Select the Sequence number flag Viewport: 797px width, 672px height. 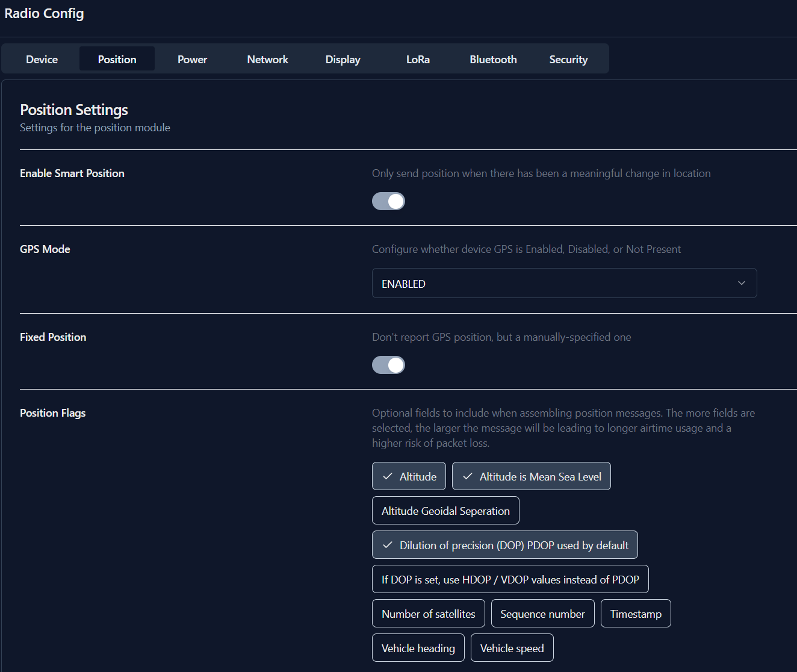(542, 614)
